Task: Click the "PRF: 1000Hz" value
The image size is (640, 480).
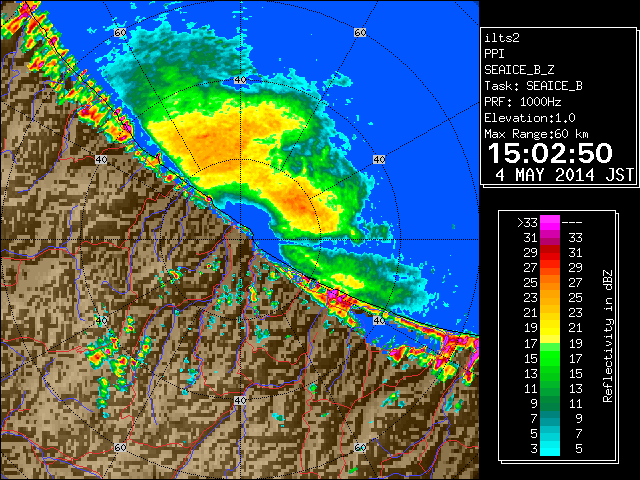Action: (522, 102)
